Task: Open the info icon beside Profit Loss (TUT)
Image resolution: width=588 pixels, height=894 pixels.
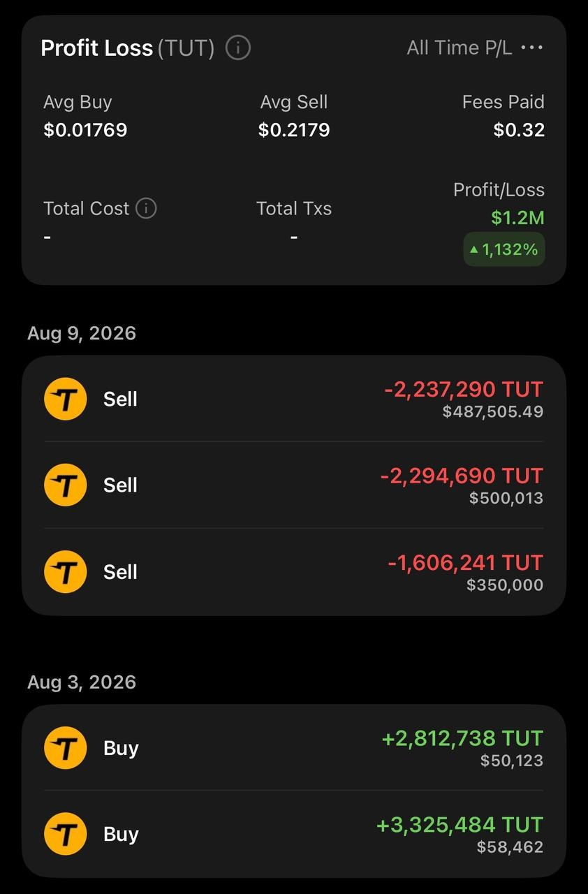Action: click(x=237, y=48)
